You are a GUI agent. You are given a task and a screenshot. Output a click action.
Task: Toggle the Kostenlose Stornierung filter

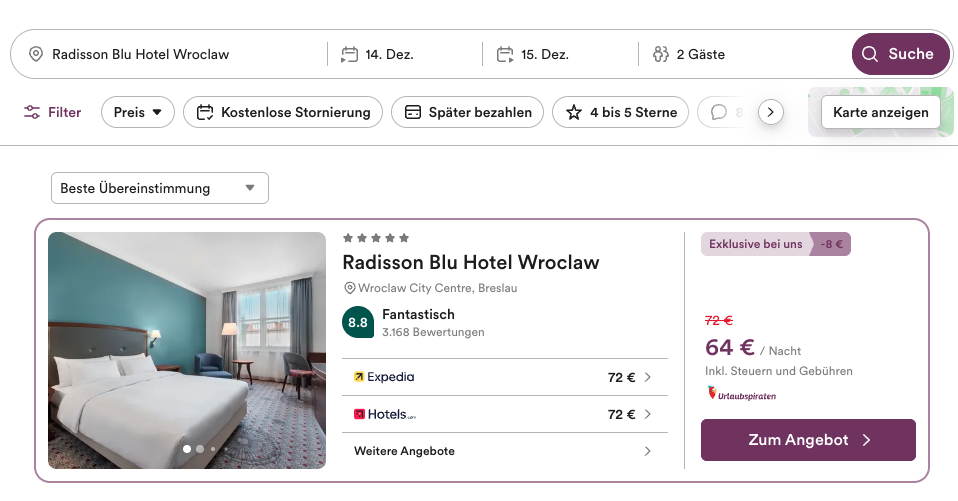(283, 112)
